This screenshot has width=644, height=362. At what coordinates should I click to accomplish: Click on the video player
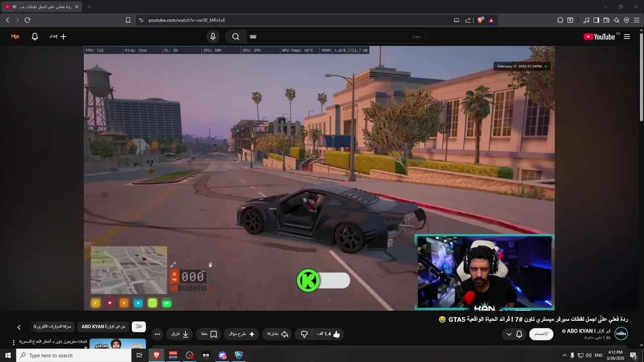[x=319, y=178]
